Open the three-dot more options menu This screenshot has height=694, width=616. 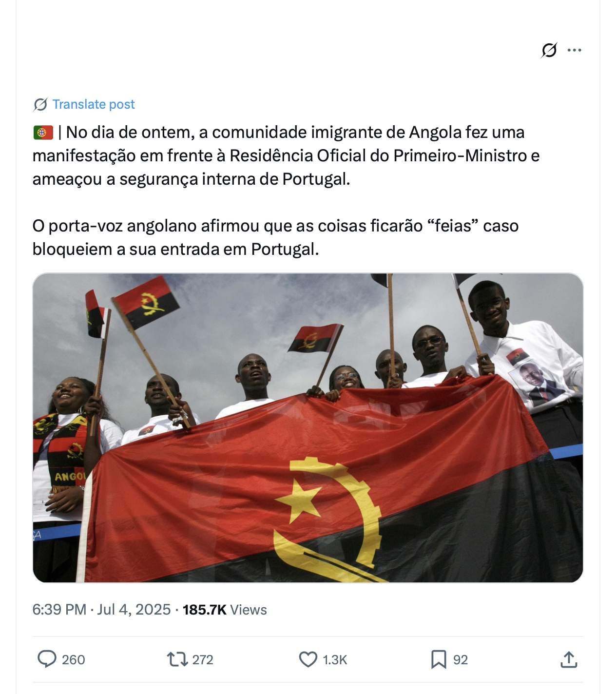(x=575, y=50)
